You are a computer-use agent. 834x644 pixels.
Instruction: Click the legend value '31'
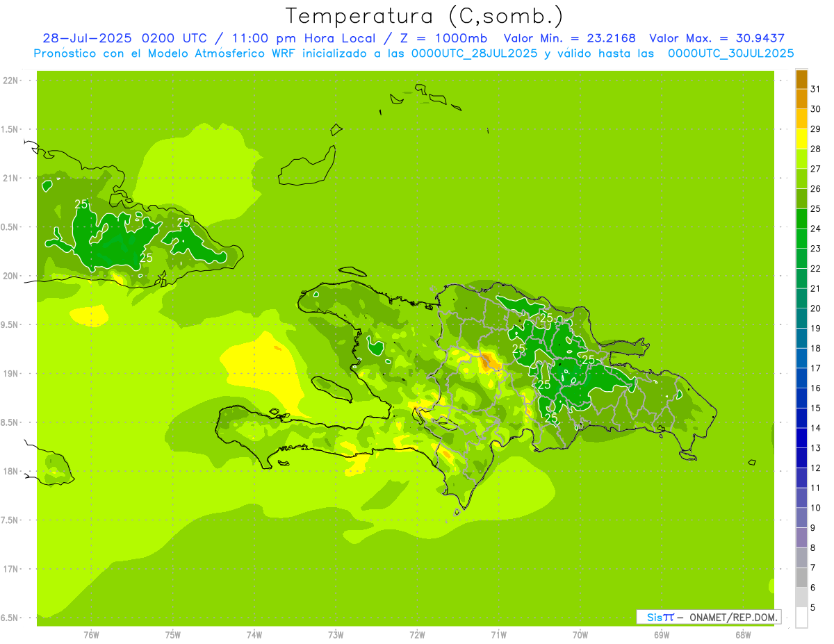[x=815, y=89]
